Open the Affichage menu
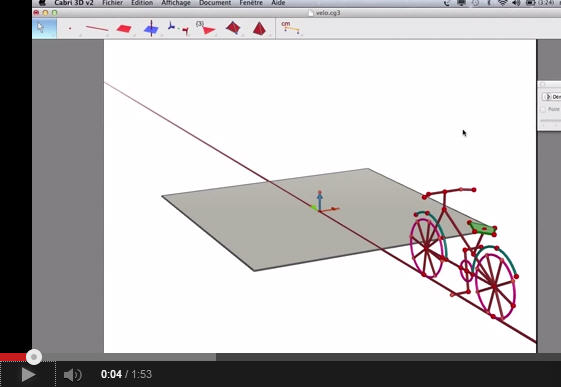This screenshot has width=561, height=387. (x=176, y=3)
